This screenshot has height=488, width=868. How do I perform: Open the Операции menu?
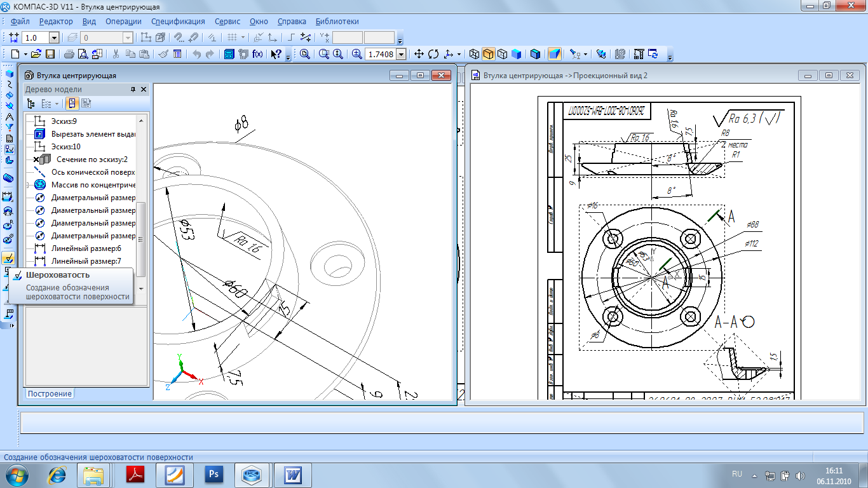click(x=123, y=21)
